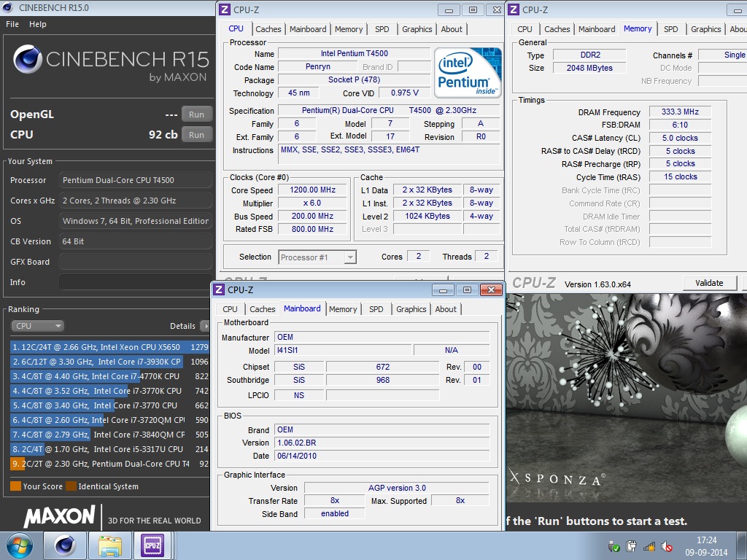
Task: Select ranking row Core i7-3930K
Action: coord(109,362)
